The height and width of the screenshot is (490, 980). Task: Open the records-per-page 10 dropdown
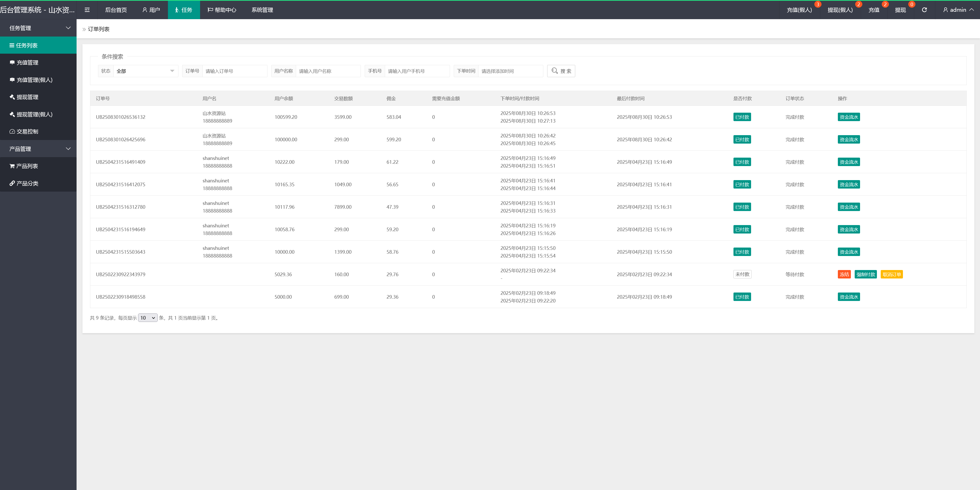tap(148, 318)
